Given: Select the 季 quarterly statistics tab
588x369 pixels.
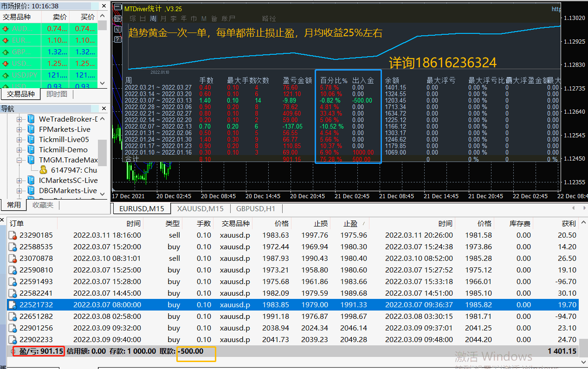Looking at the screenshot, I should [173, 19].
